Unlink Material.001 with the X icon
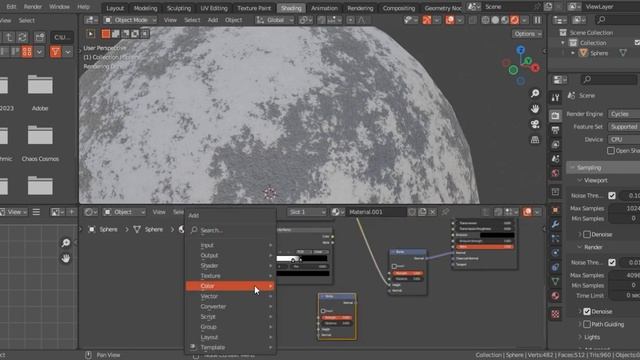This screenshot has width=640, height=360. pyautogui.click(x=432, y=212)
